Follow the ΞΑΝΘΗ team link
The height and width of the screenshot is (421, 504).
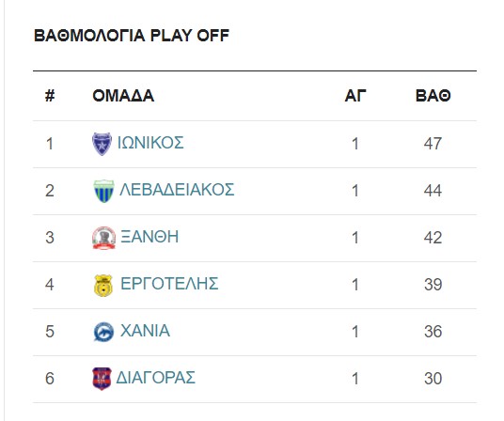pyautogui.click(x=150, y=237)
